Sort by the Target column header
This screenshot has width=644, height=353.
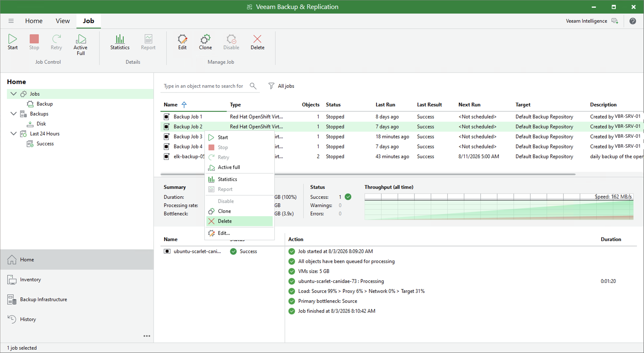click(x=523, y=105)
